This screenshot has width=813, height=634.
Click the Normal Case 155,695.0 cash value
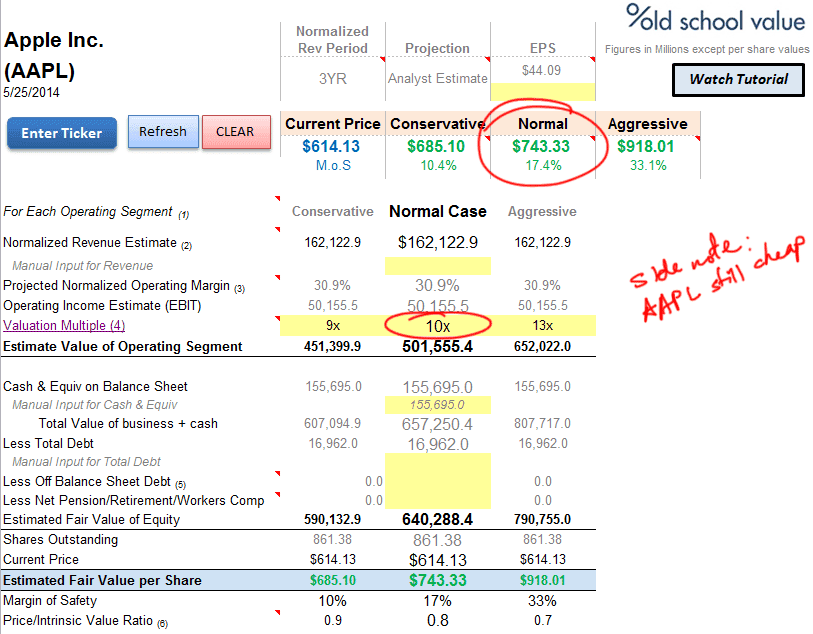point(438,387)
